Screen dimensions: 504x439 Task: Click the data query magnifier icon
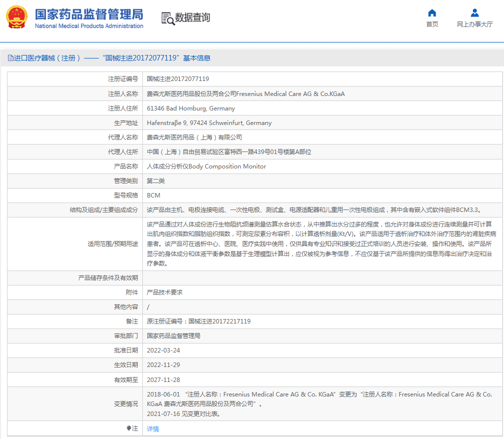click(x=168, y=18)
